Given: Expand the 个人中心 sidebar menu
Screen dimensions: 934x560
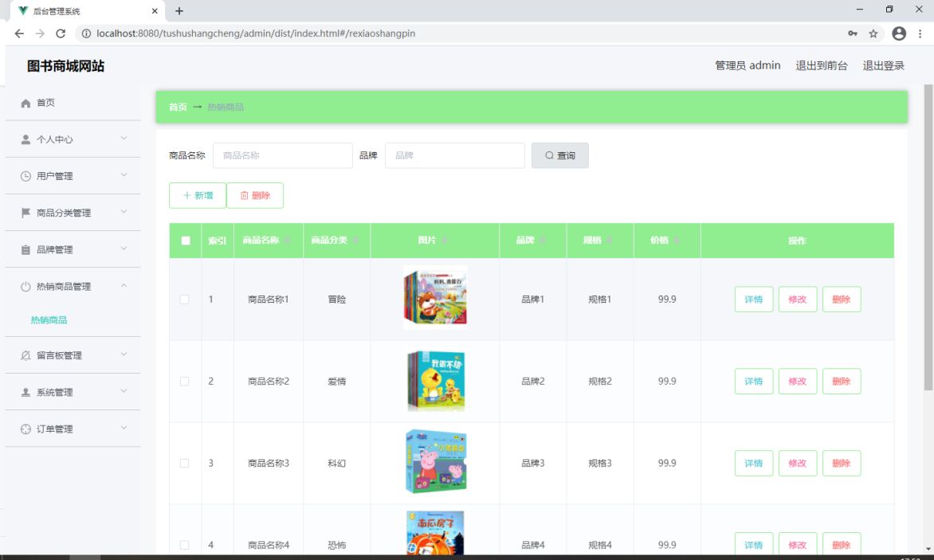Looking at the screenshot, I should point(72,139).
